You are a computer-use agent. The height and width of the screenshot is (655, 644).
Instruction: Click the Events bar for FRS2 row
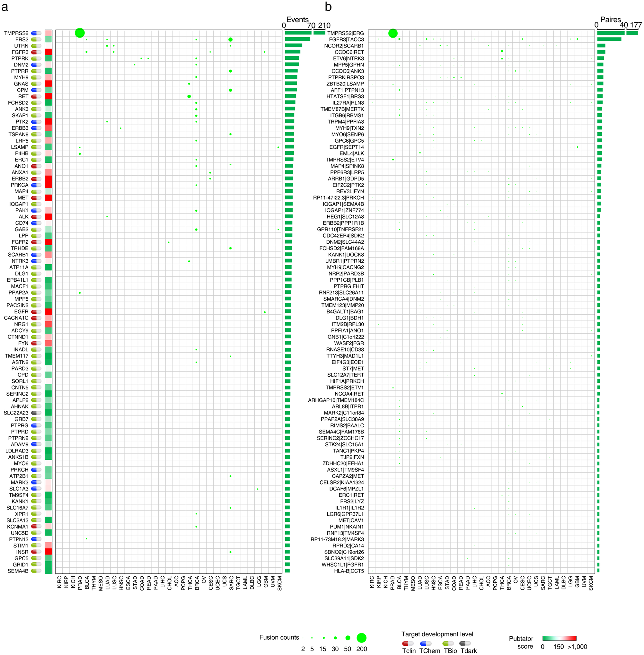point(298,39)
